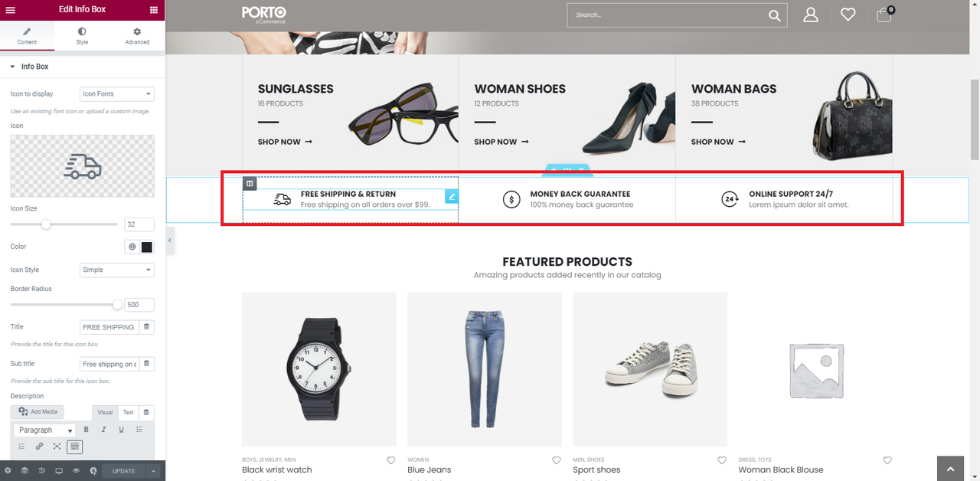The width and height of the screenshot is (980, 481).
Task: Expand save options arrow beside Update
Action: 154,470
